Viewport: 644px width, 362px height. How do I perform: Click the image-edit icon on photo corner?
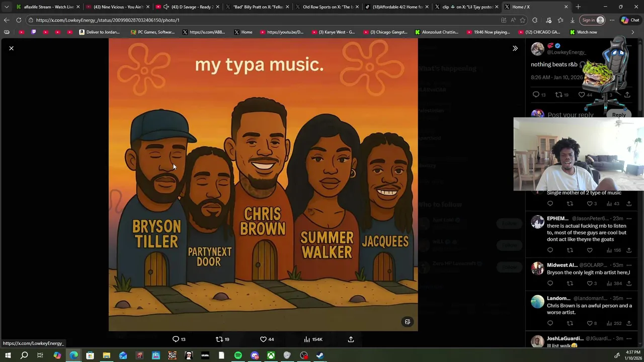408,322
